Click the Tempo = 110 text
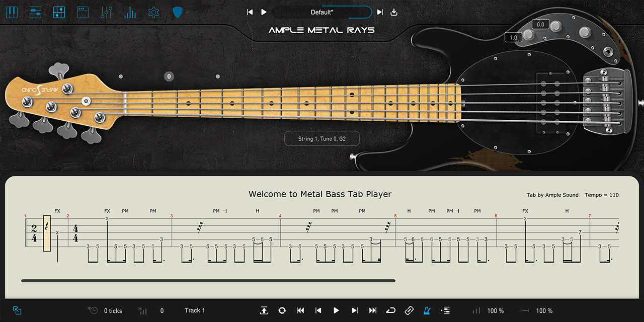The height and width of the screenshot is (322, 644). 602,195
